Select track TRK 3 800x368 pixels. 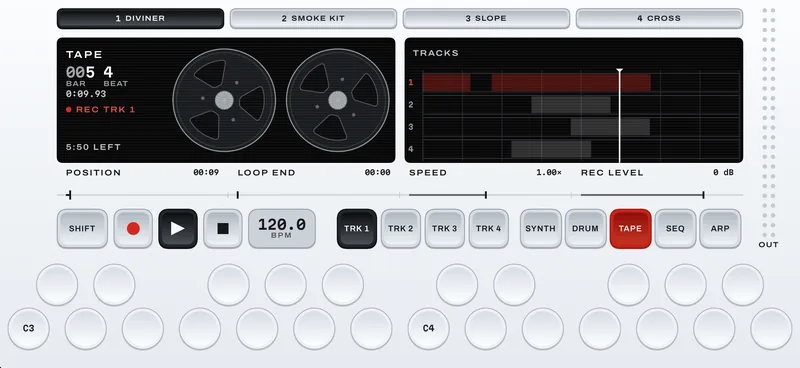click(x=444, y=229)
